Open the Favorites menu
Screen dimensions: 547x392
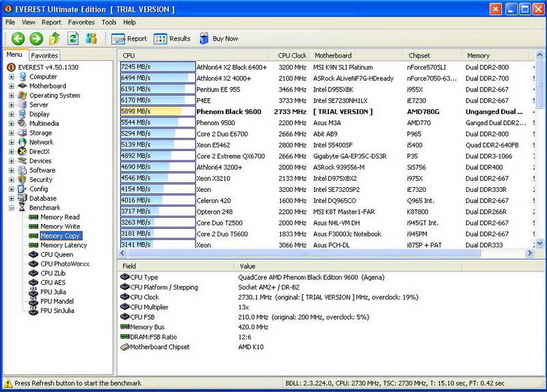click(81, 23)
